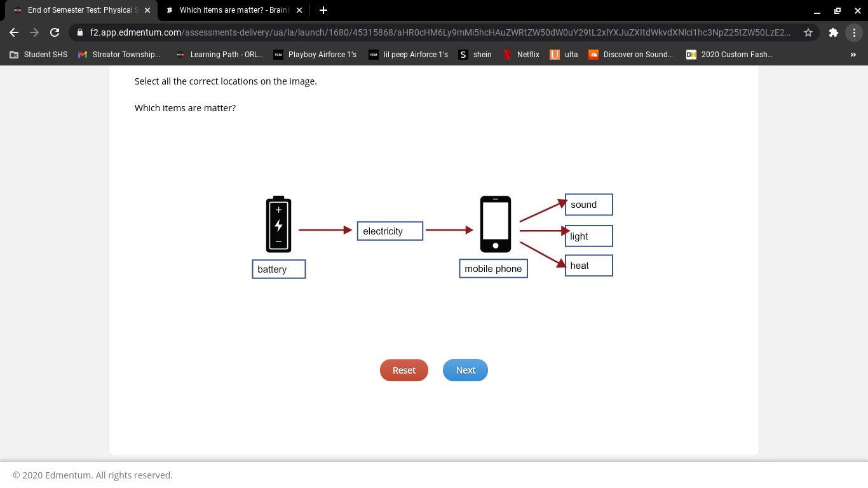Click the question text 'Which items are matter?'
Viewport: 868px width, 488px height.
click(185, 108)
